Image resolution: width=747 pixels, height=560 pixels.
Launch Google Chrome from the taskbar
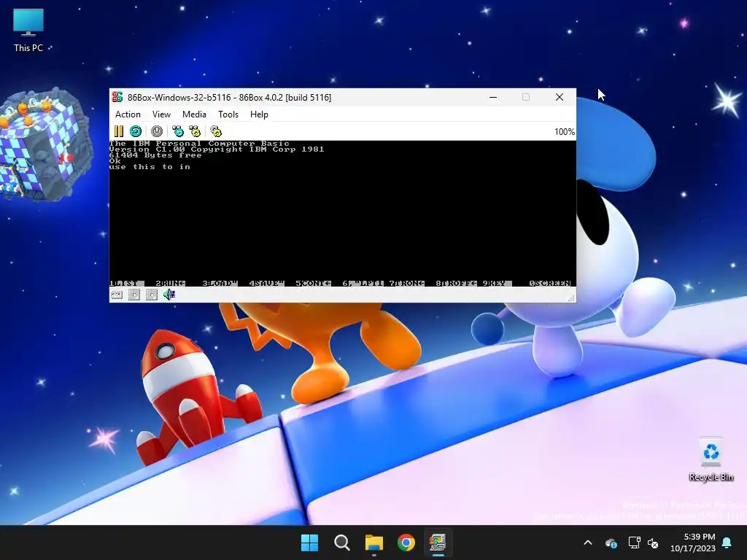click(406, 542)
